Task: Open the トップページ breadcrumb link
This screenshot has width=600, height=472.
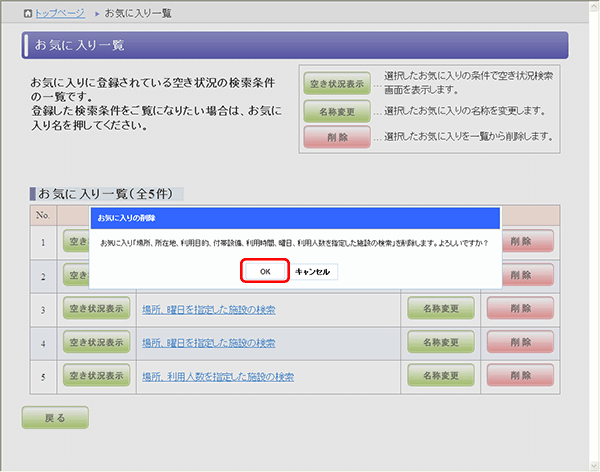Action: click(x=60, y=13)
